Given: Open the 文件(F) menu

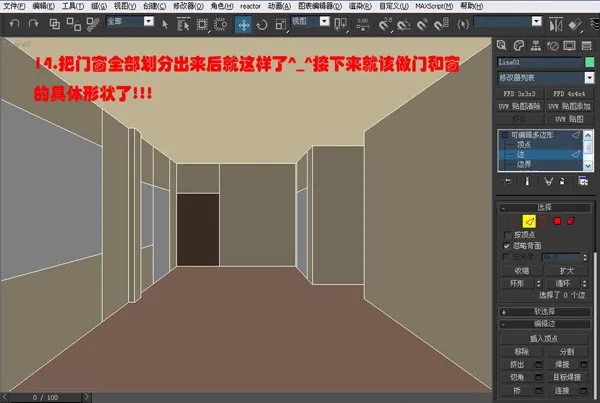Looking at the screenshot, I should tap(14, 6).
